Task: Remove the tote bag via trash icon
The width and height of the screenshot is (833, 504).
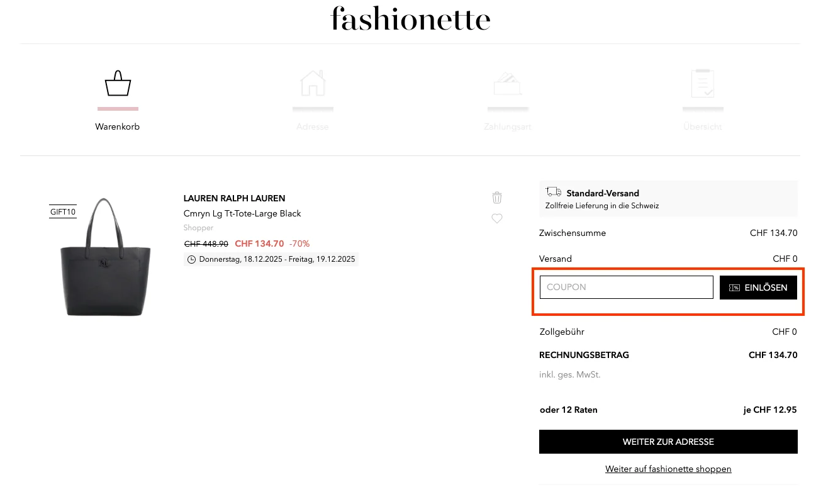Action: click(x=497, y=197)
